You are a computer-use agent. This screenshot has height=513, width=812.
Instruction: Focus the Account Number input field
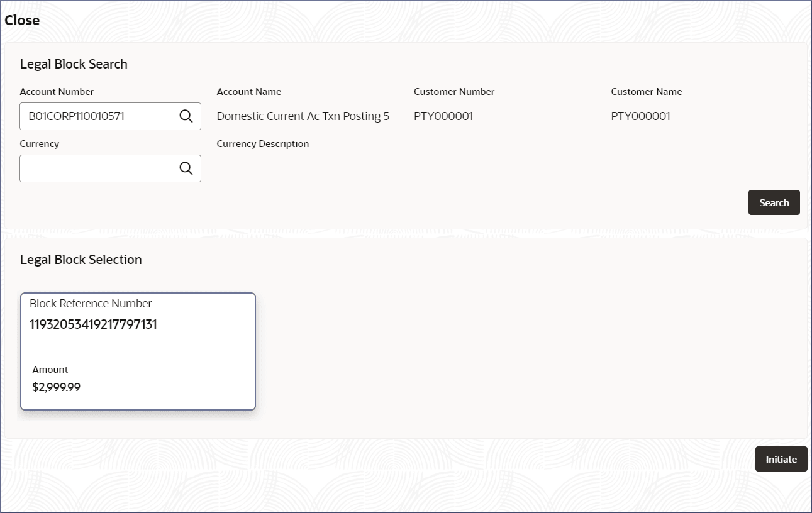pos(99,116)
